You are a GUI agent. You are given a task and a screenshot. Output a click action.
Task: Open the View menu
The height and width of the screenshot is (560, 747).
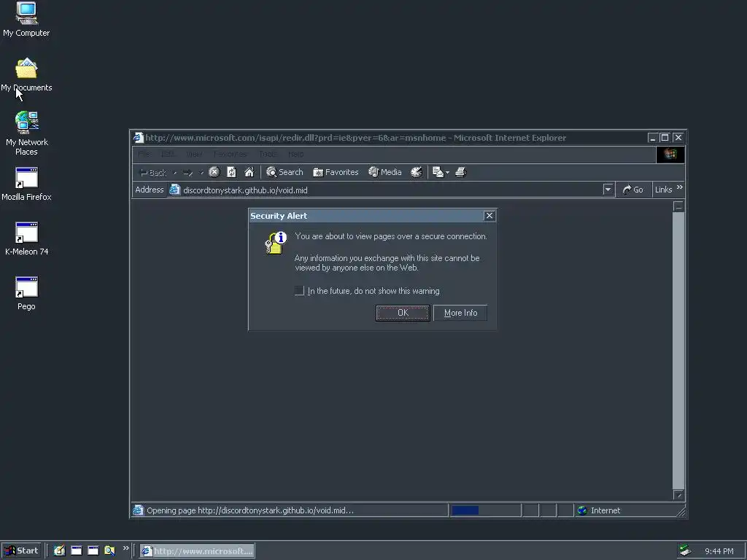(194, 155)
